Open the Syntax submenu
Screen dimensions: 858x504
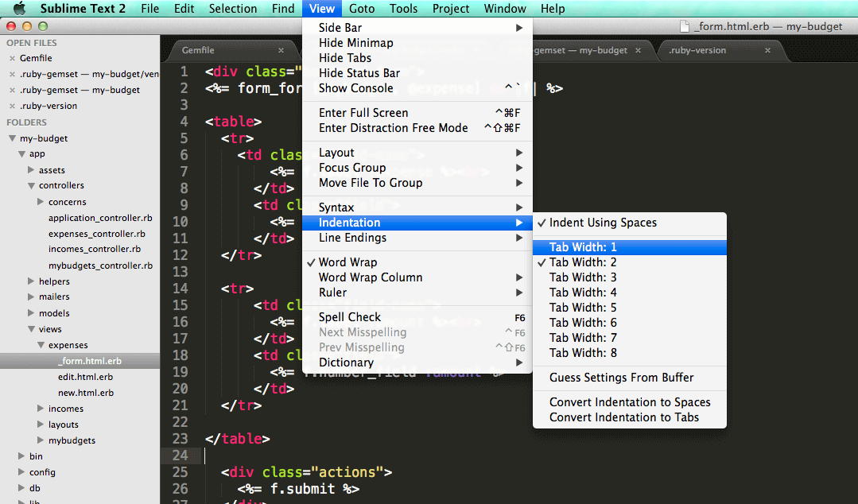pos(417,207)
